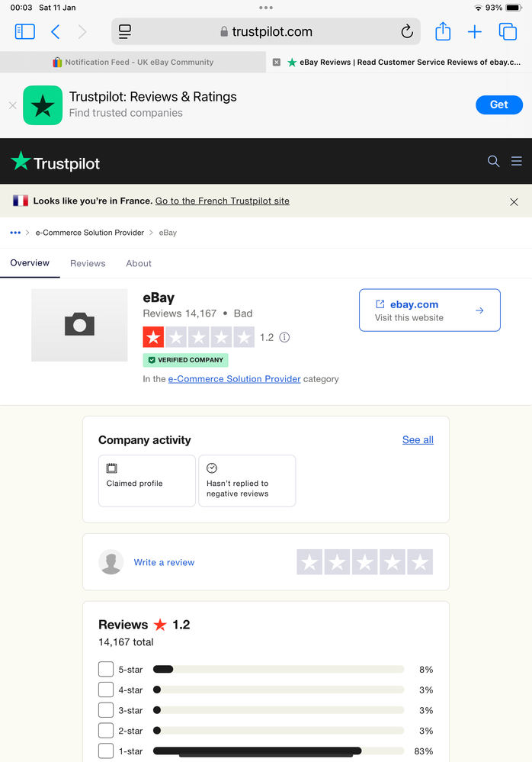The image size is (532, 762).
Task: Open page reader menu in address bar
Action: (x=125, y=31)
